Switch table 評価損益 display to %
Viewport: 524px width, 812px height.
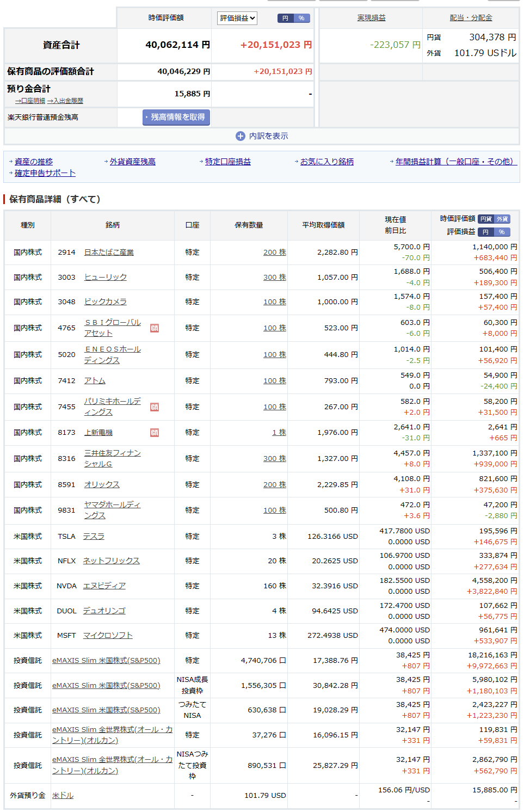pyautogui.click(x=502, y=232)
